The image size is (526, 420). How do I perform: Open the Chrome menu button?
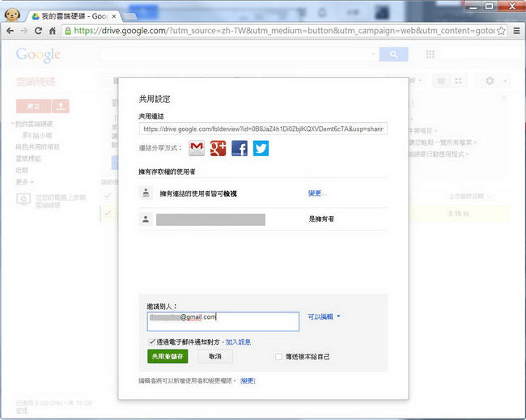516,31
